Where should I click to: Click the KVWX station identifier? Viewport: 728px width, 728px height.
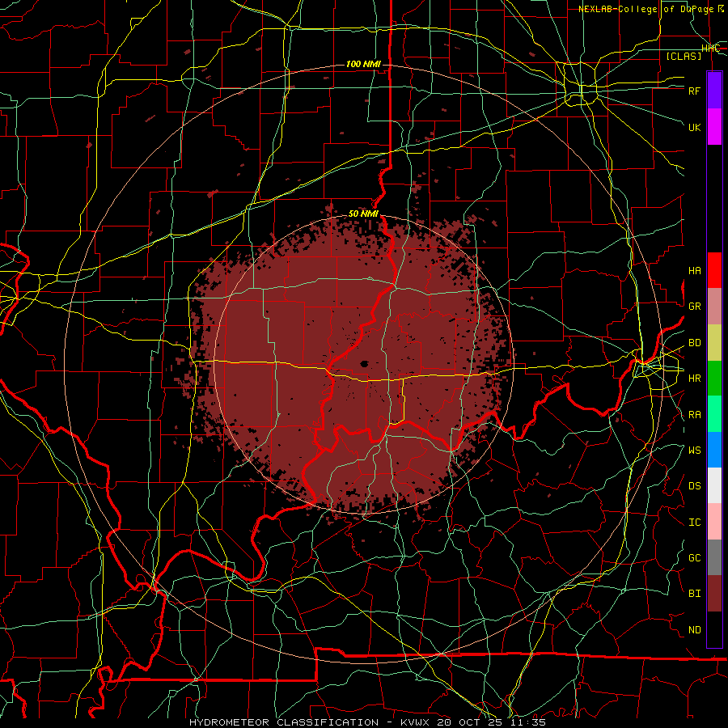click(414, 722)
